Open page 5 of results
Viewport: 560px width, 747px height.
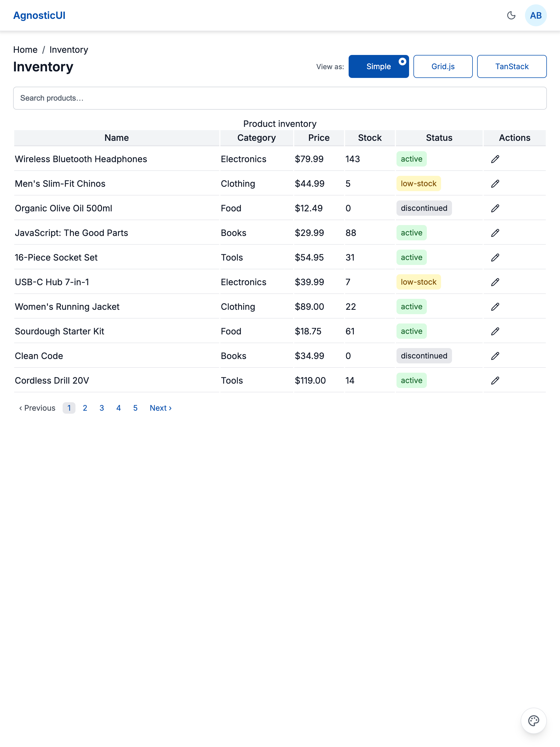pos(135,408)
